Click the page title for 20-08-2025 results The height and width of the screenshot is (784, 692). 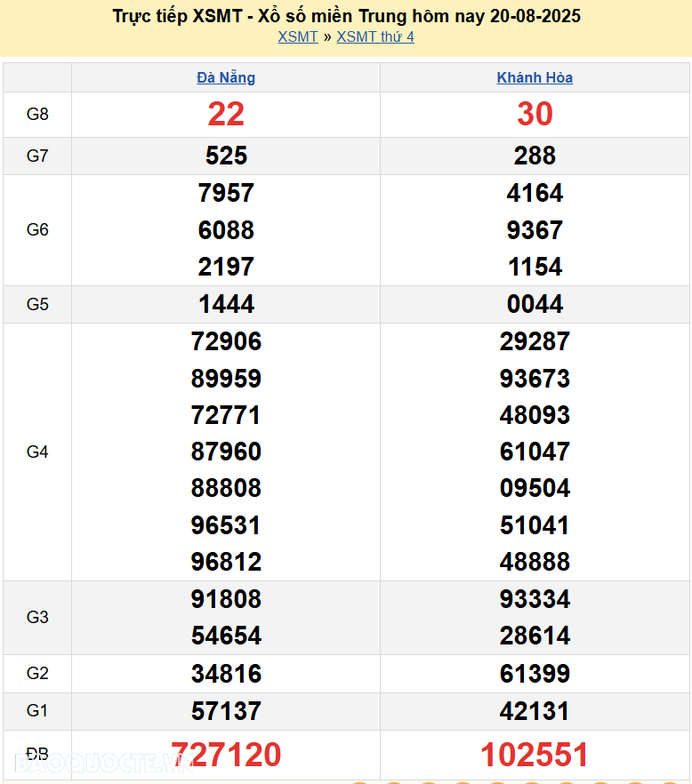click(x=347, y=16)
